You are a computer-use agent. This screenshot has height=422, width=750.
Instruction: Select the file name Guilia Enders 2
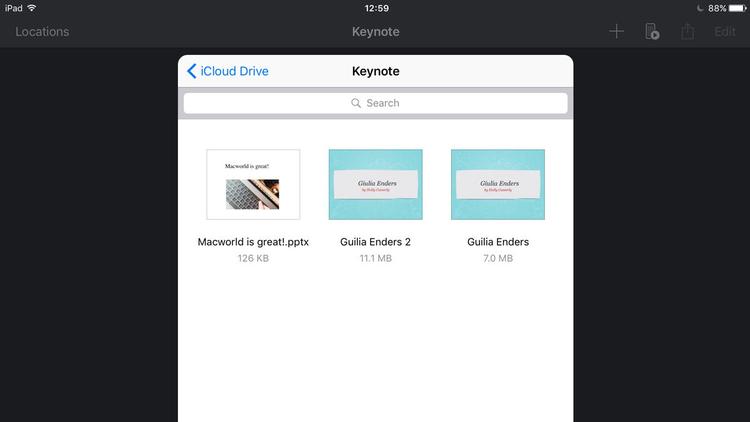(x=375, y=242)
